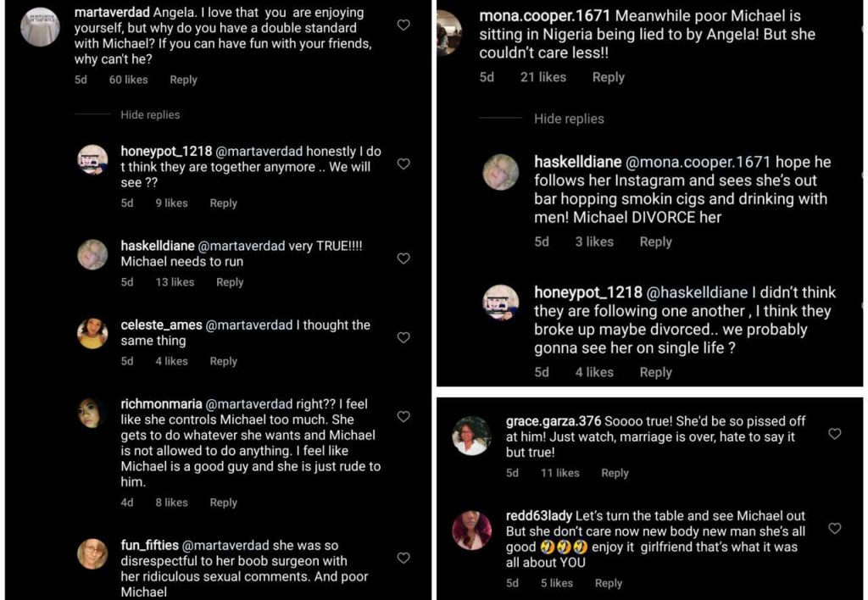Open redd63lady's profile photo

pyautogui.click(x=471, y=531)
